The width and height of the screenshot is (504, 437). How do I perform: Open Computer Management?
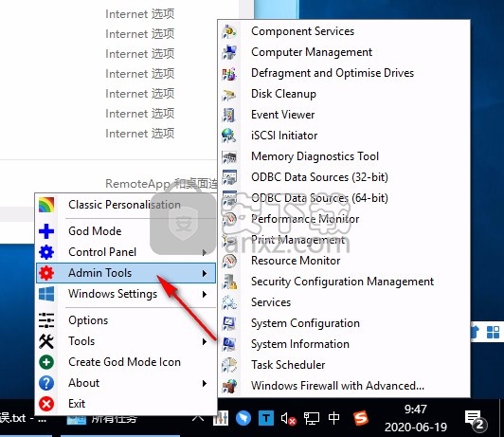344,52
